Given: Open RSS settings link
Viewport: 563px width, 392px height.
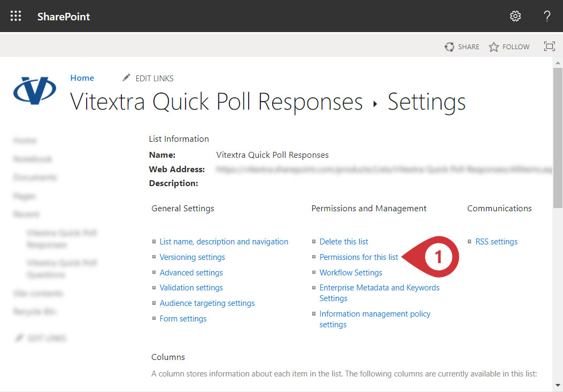Looking at the screenshot, I should [497, 242].
